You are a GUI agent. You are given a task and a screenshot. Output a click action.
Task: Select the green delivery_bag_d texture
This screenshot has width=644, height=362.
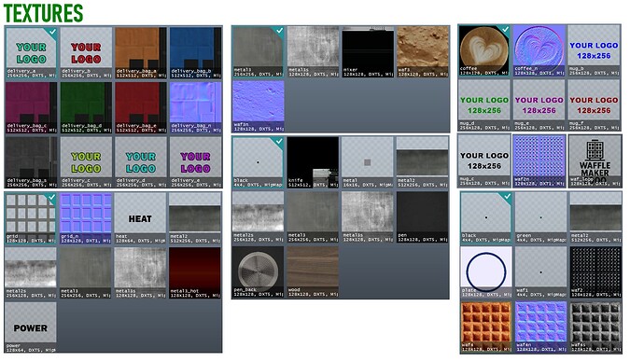tap(86, 107)
